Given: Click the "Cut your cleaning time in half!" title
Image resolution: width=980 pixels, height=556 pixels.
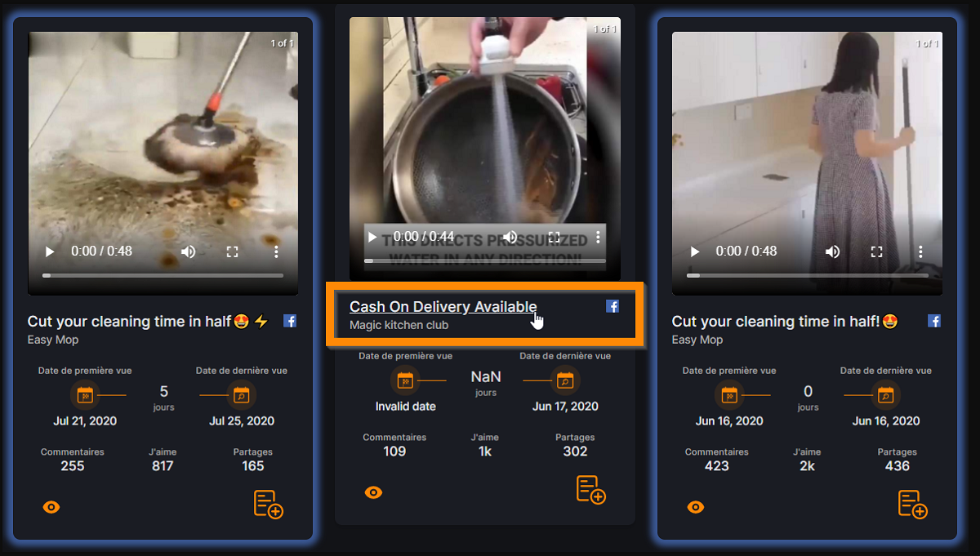Looking at the screenshot, I should point(784,322).
